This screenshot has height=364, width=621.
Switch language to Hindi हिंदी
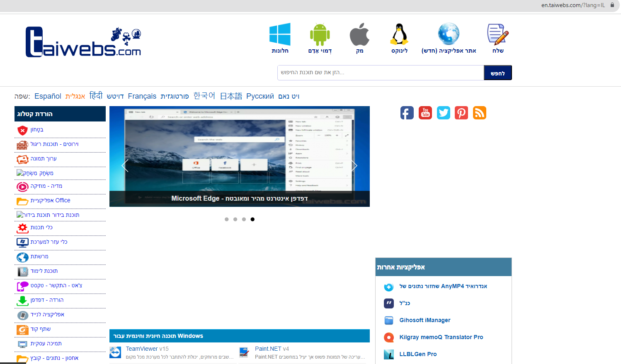[96, 96]
